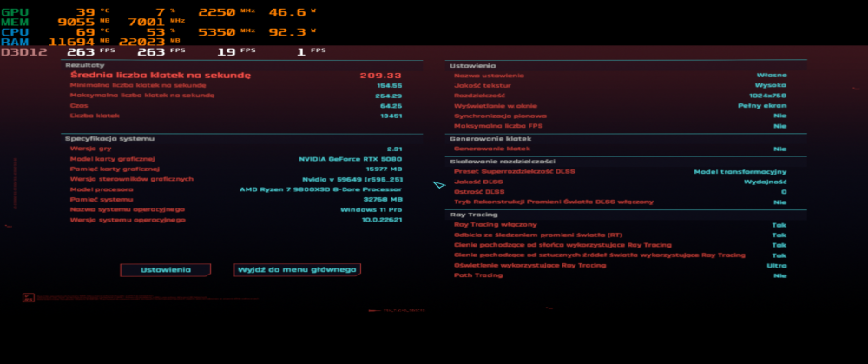Click the 'Nazwa ustawienia' value Własne
Screen dimensions: 868x364
tap(772, 76)
